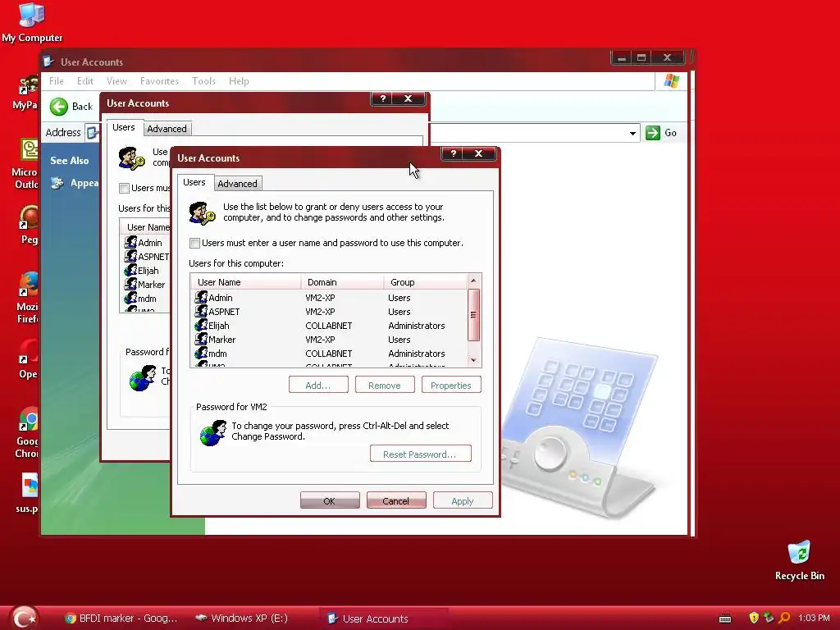
Task: Open the Favorites menu
Action: pos(159,81)
